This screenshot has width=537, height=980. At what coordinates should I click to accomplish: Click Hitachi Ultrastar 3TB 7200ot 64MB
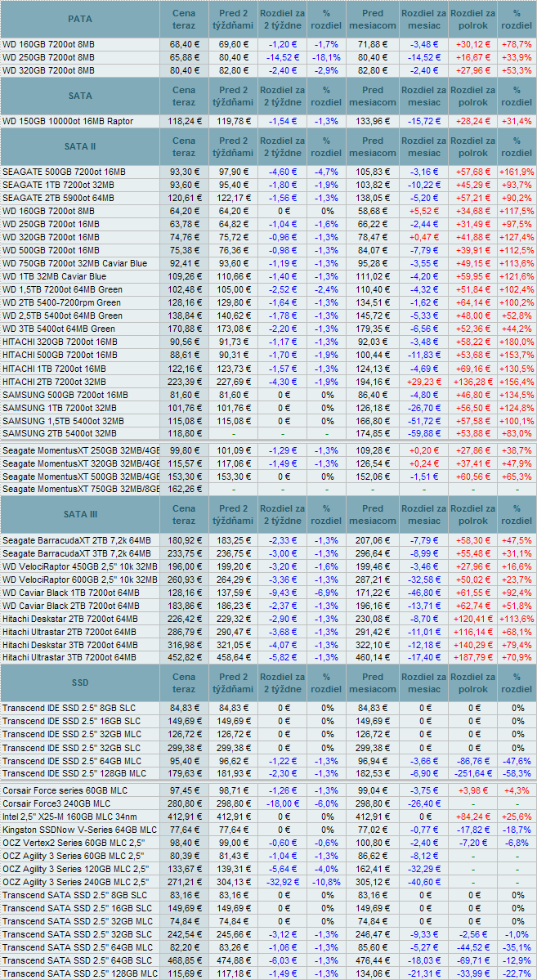[x=69, y=657]
